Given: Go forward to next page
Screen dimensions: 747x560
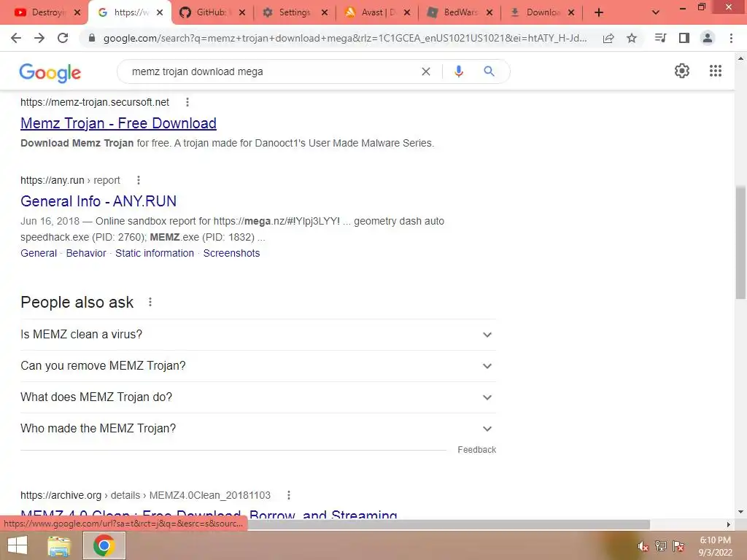Looking at the screenshot, I should coord(39,38).
